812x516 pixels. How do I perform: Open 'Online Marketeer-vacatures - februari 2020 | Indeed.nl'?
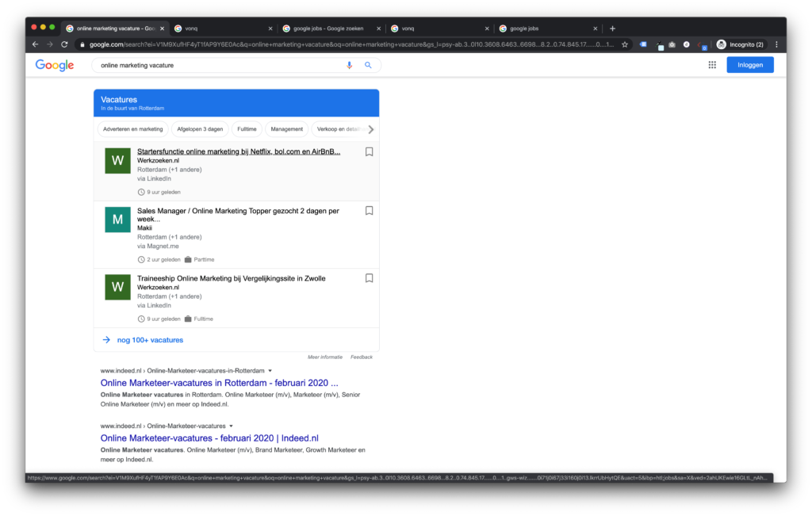pos(209,438)
